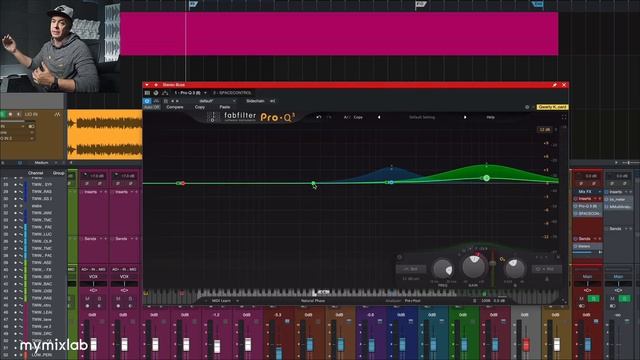
Task: Select the blue mid EQ band node
Action: click(391, 182)
